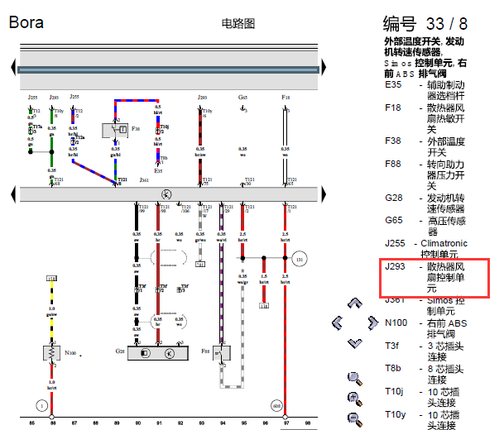Image resolution: width=504 pixels, height=430 pixels.
Task: Select the F38 legend entry
Action: point(425,146)
